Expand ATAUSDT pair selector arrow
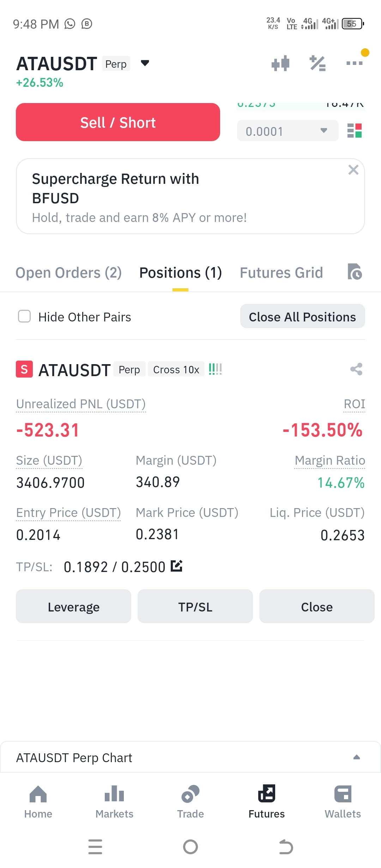Image resolution: width=381 pixels, height=868 pixels. [x=145, y=63]
